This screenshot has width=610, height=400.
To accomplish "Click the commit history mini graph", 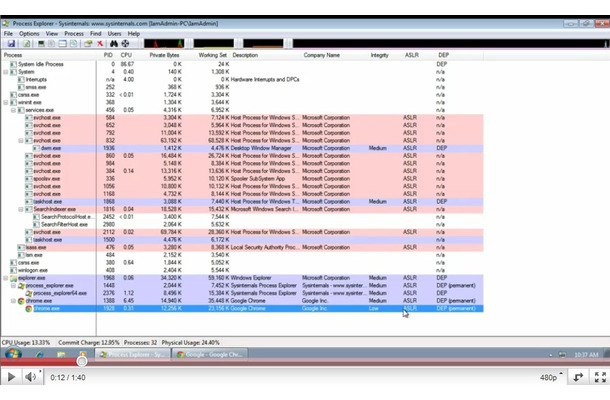I will coord(214,44).
